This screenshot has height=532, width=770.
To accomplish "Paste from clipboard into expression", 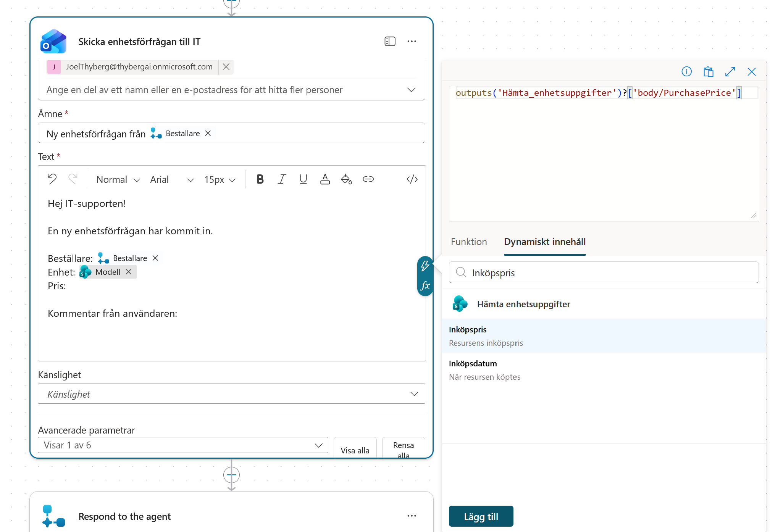I will [708, 71].
